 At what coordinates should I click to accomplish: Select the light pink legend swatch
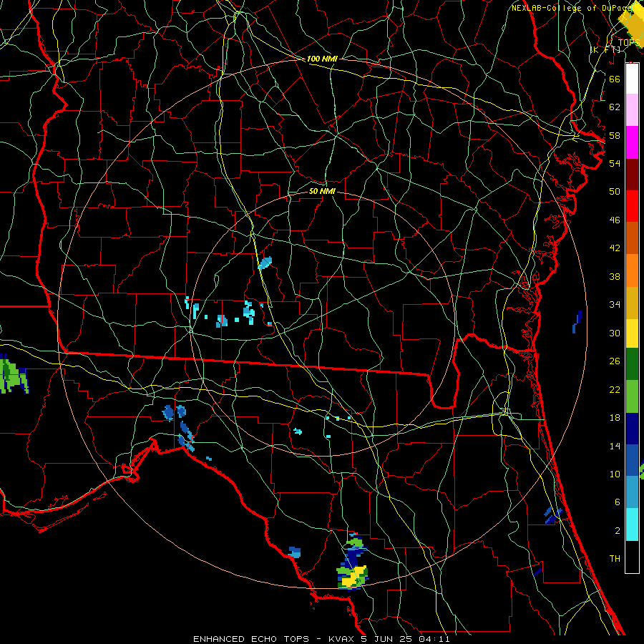click(632, 109)
